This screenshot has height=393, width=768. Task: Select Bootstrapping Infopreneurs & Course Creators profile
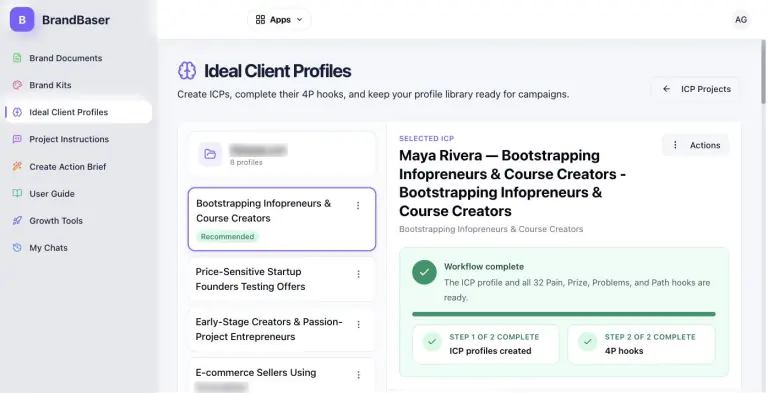click(282, 219)
